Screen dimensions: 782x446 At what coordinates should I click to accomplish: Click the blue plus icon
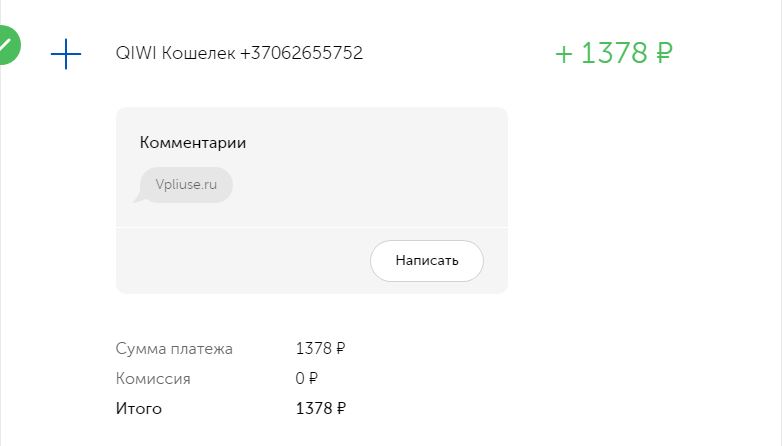[66, 53]
